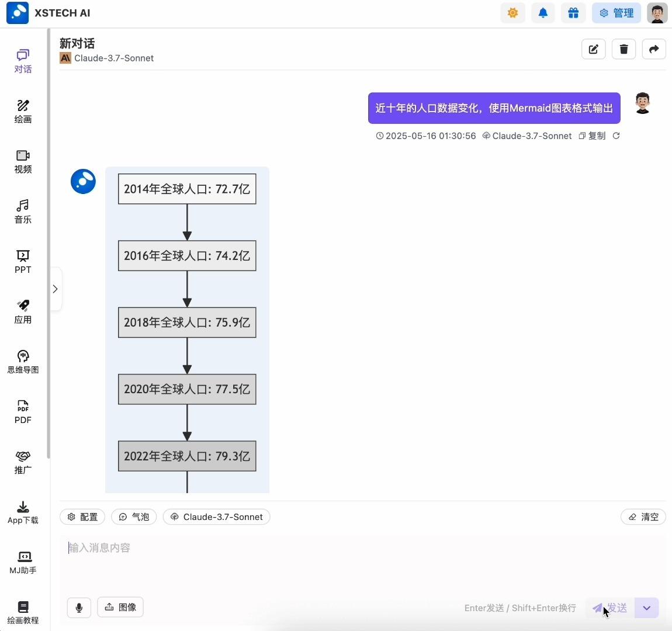The image size is (672, 631).
Task: Expand the send button options chevron
Action: click(646, 608)
